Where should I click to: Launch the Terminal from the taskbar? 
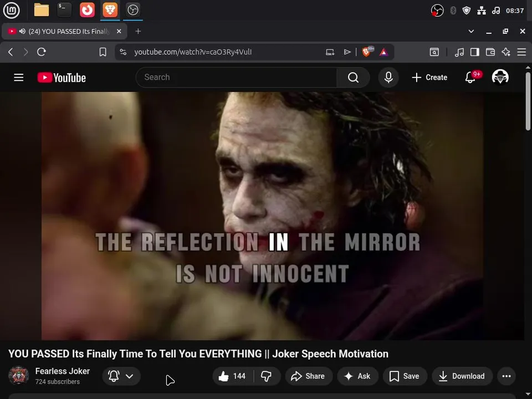64,10
